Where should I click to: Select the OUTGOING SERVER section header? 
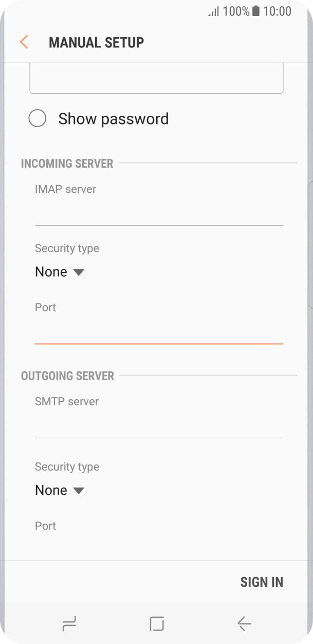(68, 376)
